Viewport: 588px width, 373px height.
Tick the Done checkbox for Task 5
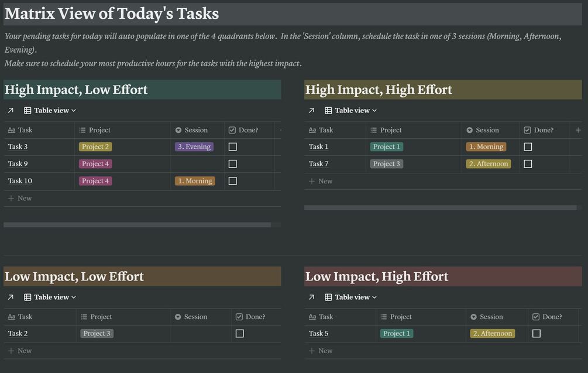537,334
